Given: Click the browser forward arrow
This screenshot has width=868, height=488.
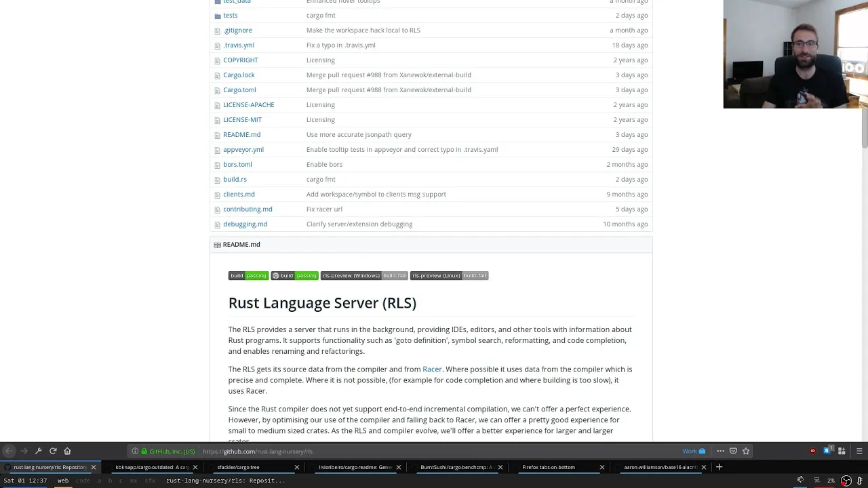Looking at the screenshot, I should 24,451.
